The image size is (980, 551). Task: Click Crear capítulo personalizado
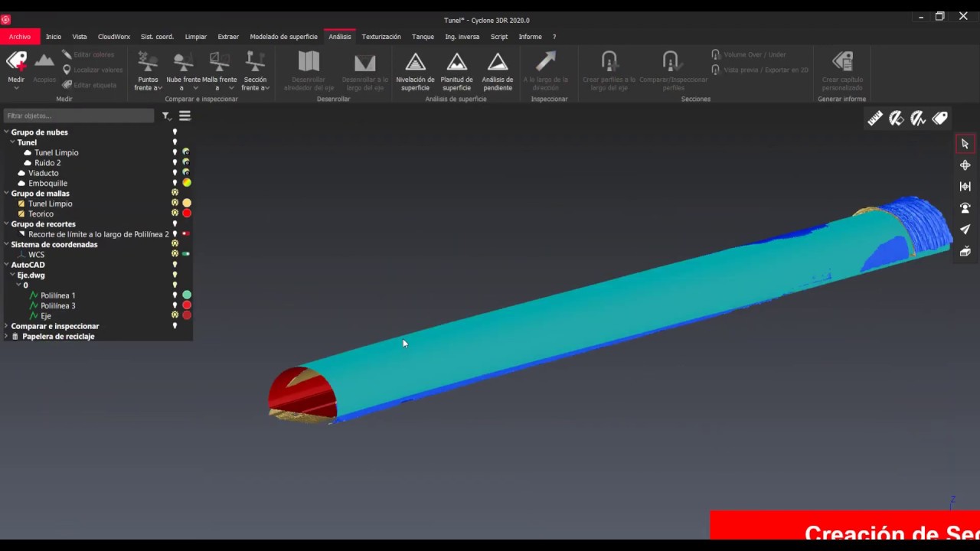click(x=842, y=70)
